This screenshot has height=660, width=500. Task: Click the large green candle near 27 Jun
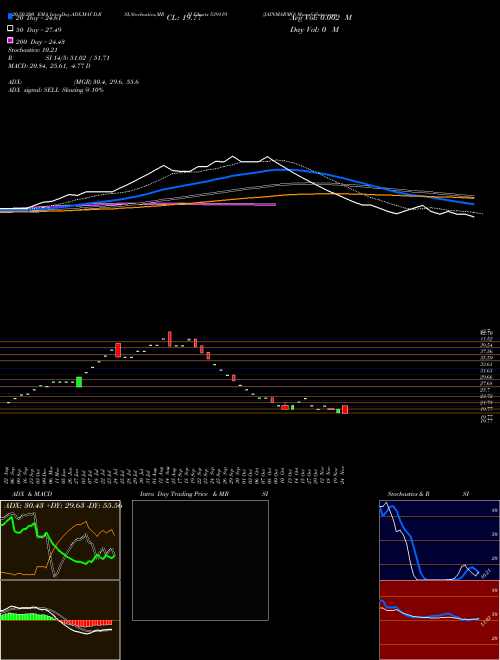coord(79,382)
